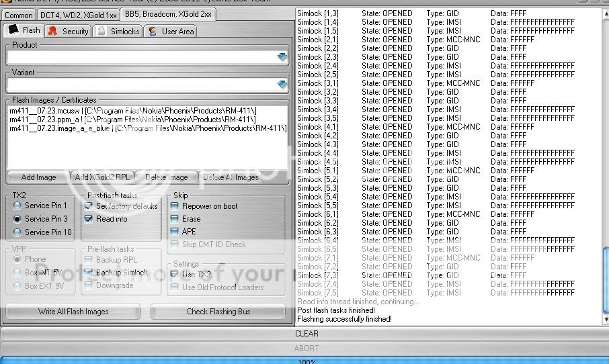Click 'Post flash tasks finished!' log line
The width and height of the screenshot is (609, 364).
[x=336, y=310]
